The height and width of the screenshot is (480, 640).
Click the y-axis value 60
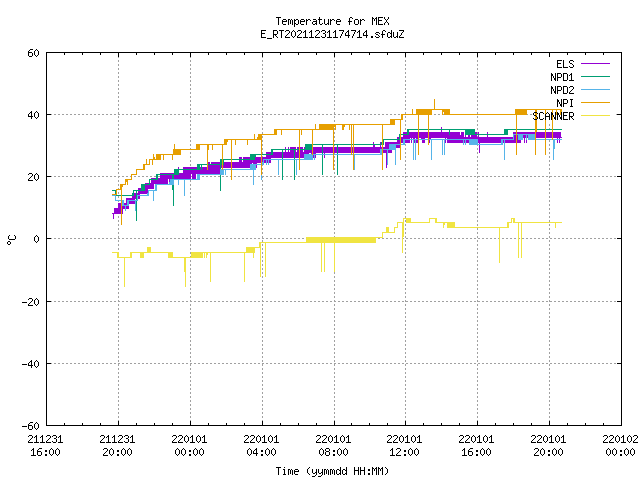tap(33, 53)
